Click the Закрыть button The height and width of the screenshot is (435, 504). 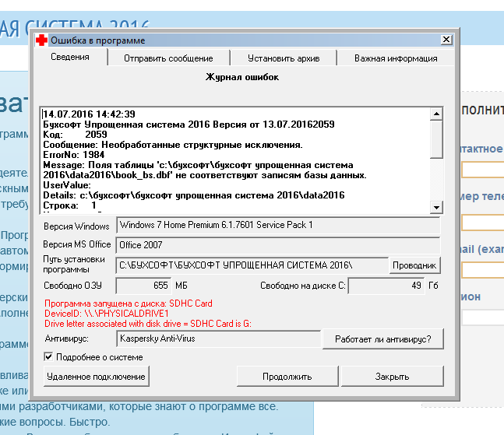[392, 377]
